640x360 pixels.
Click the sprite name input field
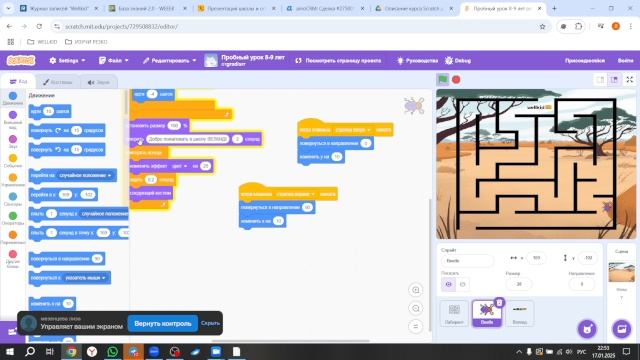(467, 260)
